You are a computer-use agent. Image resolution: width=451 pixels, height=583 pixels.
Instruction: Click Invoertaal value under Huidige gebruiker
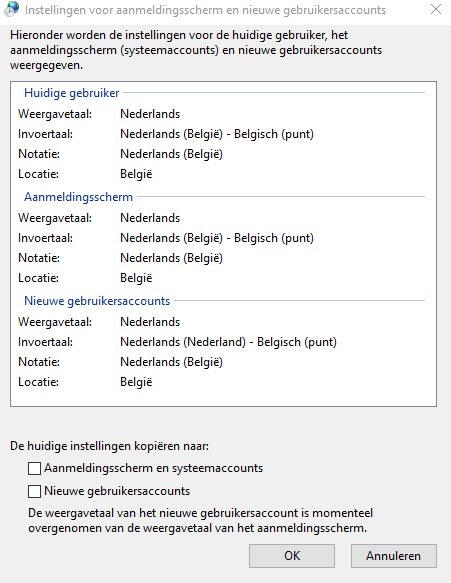pos(217,134)
